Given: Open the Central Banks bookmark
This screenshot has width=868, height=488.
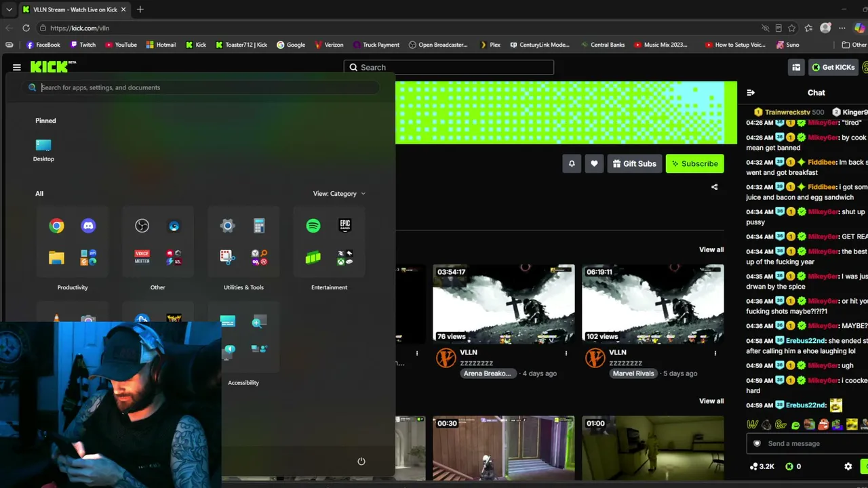Looking at the screenshot, I should (x=602, y=45).
